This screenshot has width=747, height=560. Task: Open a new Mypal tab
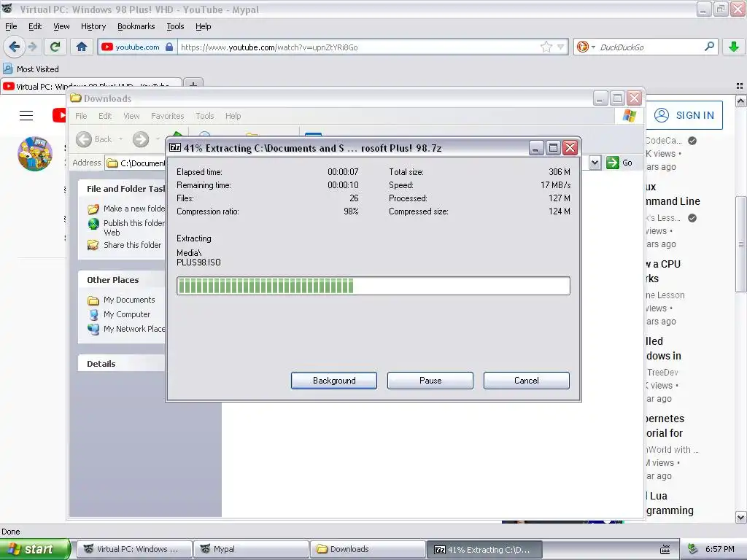[x=193, y=85]
